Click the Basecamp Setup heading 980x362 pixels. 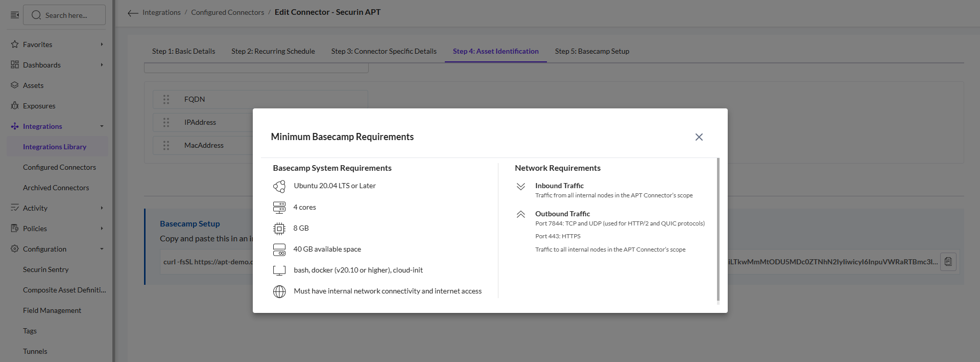pyautogui.click(x=190, y=224)
